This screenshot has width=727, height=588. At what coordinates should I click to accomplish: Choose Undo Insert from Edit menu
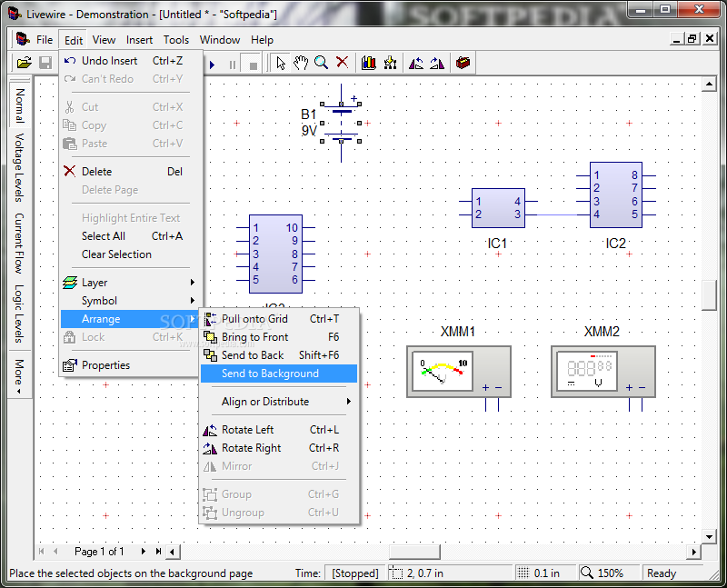pos(131,61)
